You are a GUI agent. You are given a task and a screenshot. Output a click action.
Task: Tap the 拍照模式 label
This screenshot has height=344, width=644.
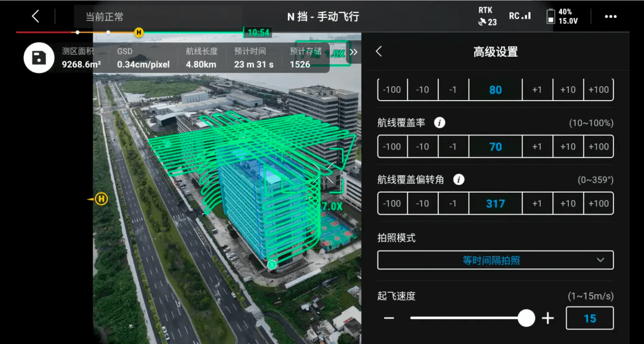pyautogui.click(x=397, y=238)
